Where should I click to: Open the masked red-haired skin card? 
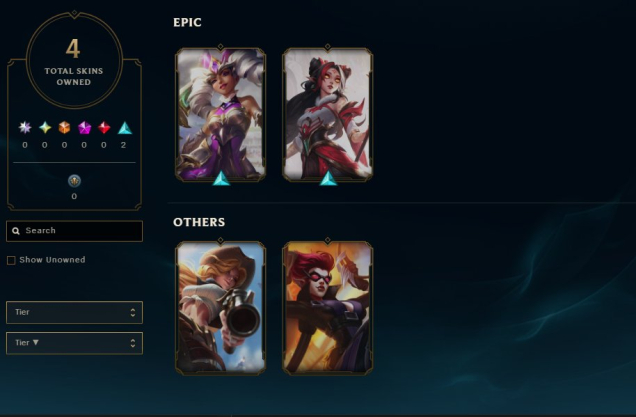[328, 307]
